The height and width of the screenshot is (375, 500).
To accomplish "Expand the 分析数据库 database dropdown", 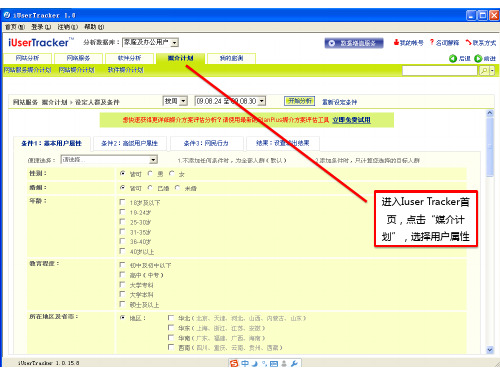I will [x=175, y=42].
